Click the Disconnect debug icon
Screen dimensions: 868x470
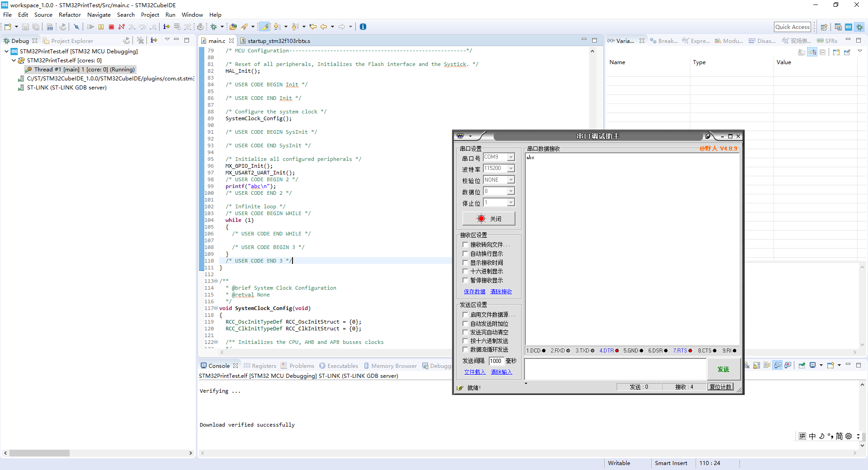pyautogui.click(x=122, y=27)
